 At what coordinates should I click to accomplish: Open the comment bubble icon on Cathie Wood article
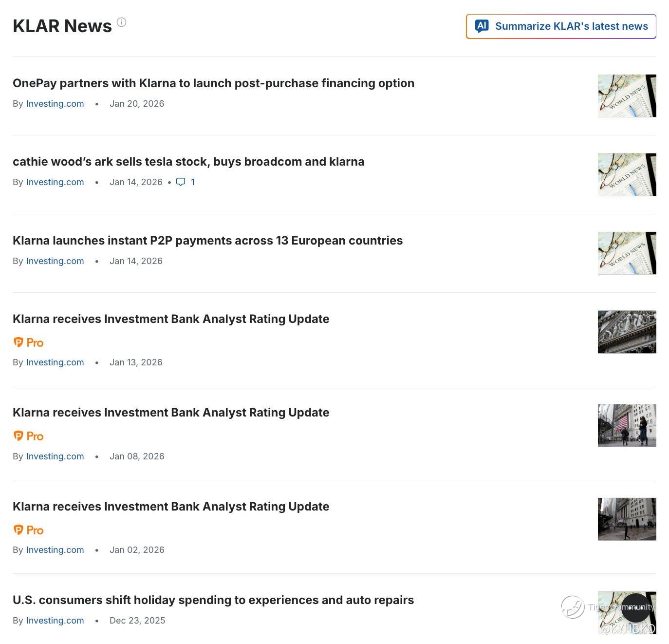click(x=181, y=182)
